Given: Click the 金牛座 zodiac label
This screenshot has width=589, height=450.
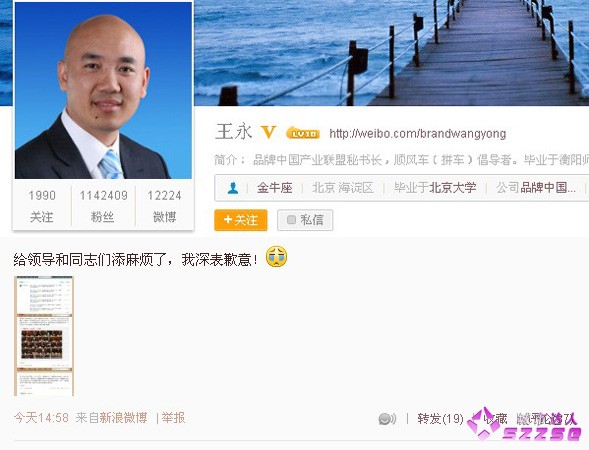Looking at the screenshot, I should click(275, 187).
